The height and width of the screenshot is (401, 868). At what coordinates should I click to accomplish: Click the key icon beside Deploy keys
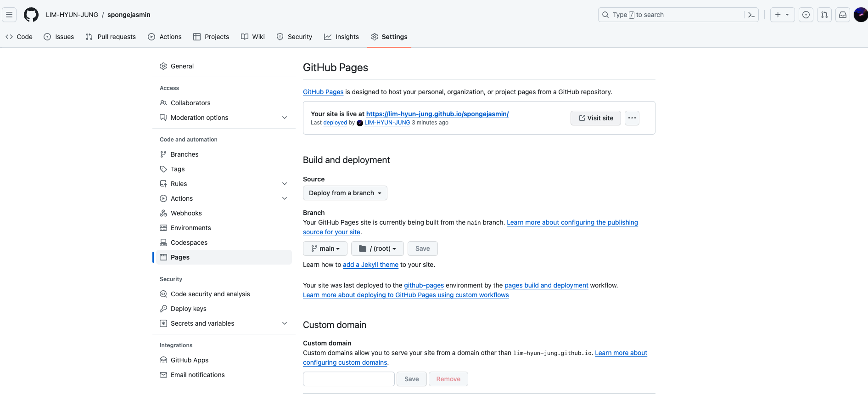(163, 309)
